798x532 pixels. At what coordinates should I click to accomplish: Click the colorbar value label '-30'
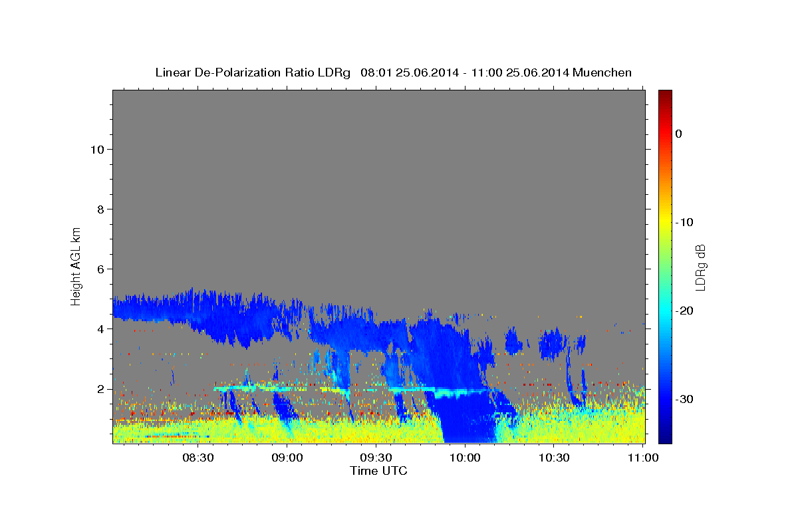tap(684, 399)
